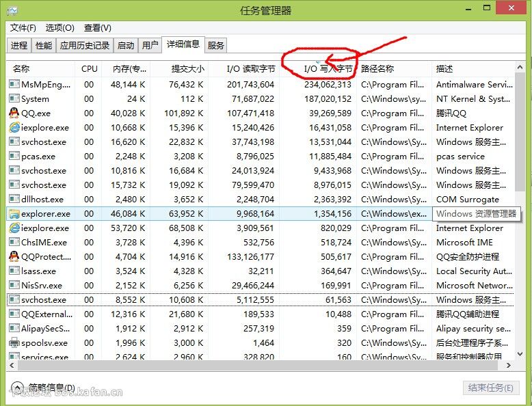Collapse to 简略信息 view using arrow icon
The width and height of the screenshot is (532, 406).
coord(16,388)
